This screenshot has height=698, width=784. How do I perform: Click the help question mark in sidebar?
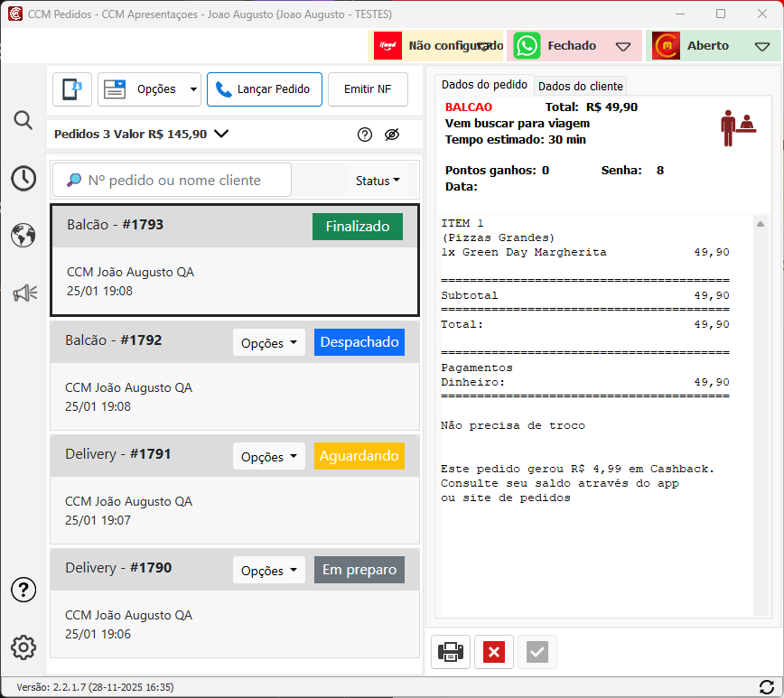click(x=23, y=590)
